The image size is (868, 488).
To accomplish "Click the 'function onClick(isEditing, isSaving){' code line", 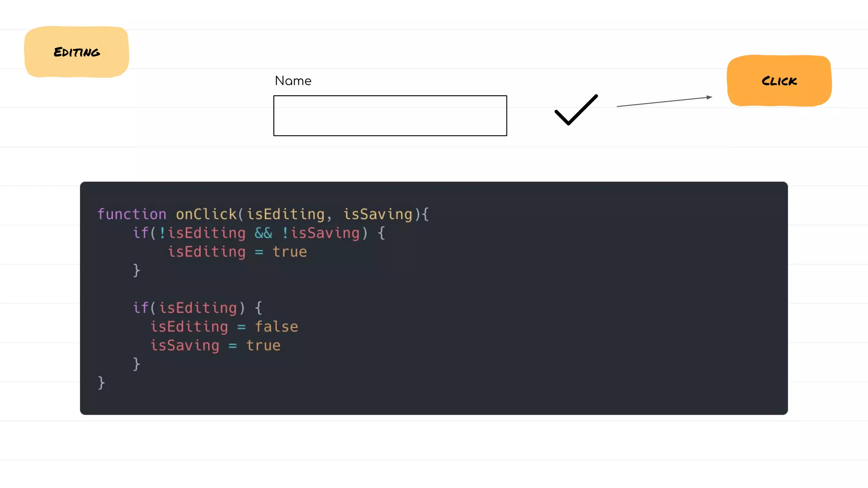I will click(263, 214).
